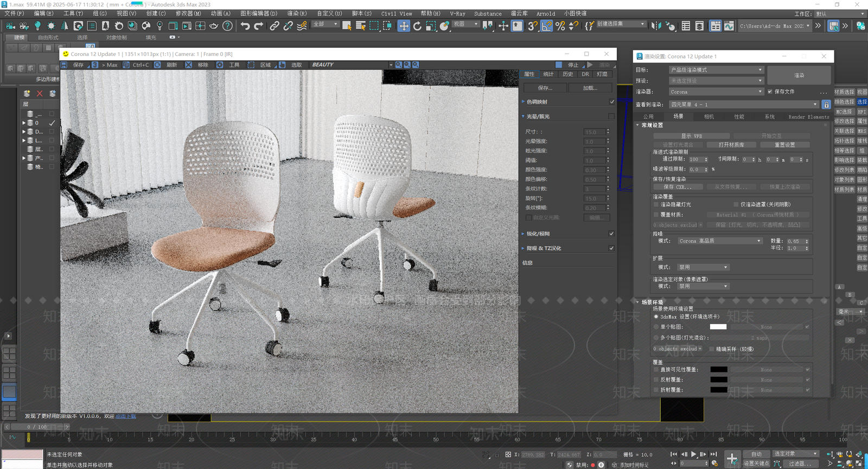The width and height of the screenshot is (868, 469).
Task: Open Select by Name list icon
Action: (x=360, y=25)
